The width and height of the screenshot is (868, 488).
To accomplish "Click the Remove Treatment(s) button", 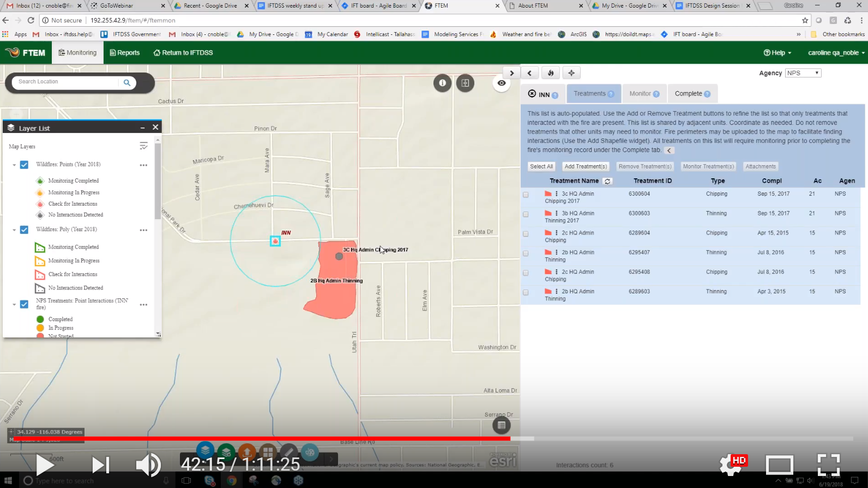I will (x=645, y=167).
